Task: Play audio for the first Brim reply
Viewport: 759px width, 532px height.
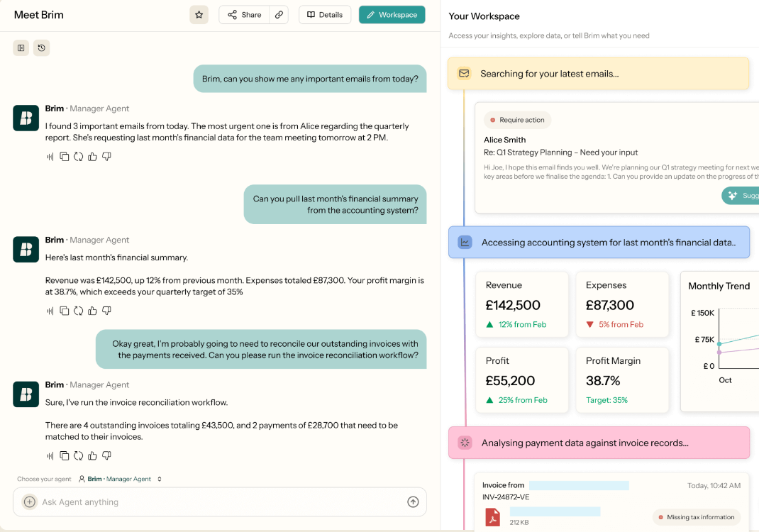Action: tap(50, 157)
